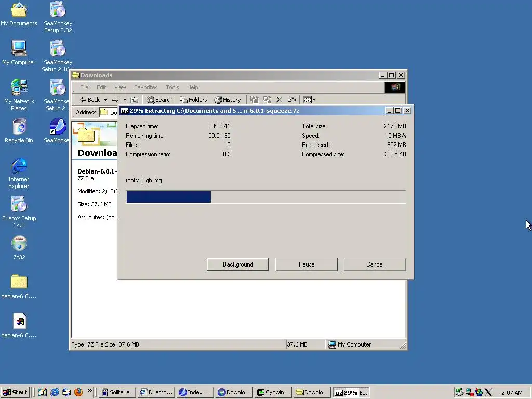
Task: Click the Move To icon in Downloads toolbar
Action: 255,100
